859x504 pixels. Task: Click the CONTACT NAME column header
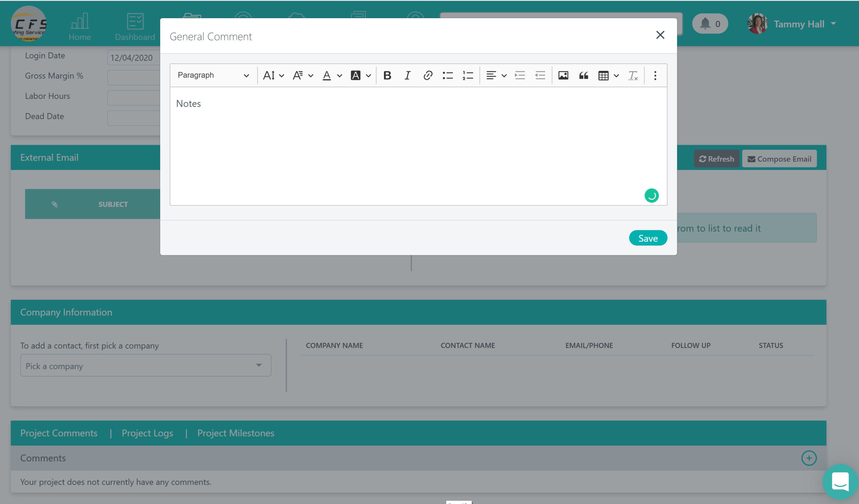coord(467,345)
